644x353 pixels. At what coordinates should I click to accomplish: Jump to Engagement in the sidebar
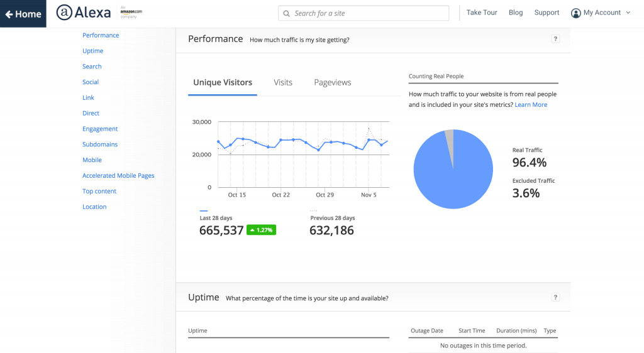(x=100, y=129)
